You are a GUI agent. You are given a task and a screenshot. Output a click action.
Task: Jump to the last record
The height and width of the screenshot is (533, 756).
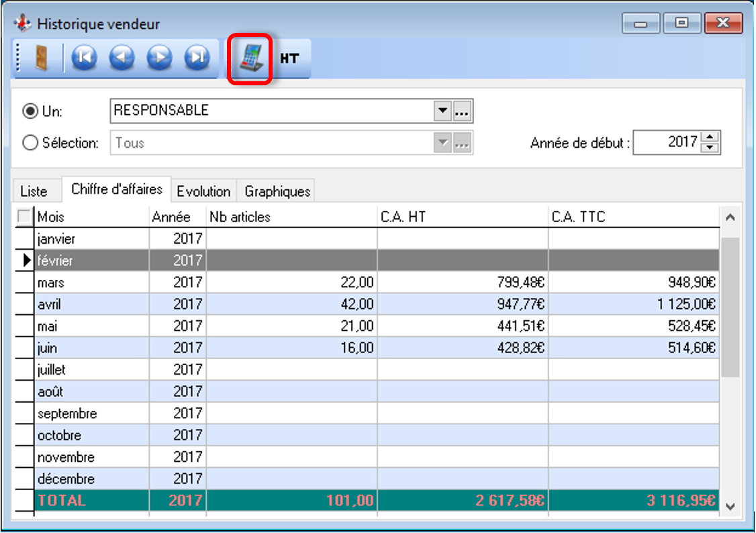(x=197, y=58)
